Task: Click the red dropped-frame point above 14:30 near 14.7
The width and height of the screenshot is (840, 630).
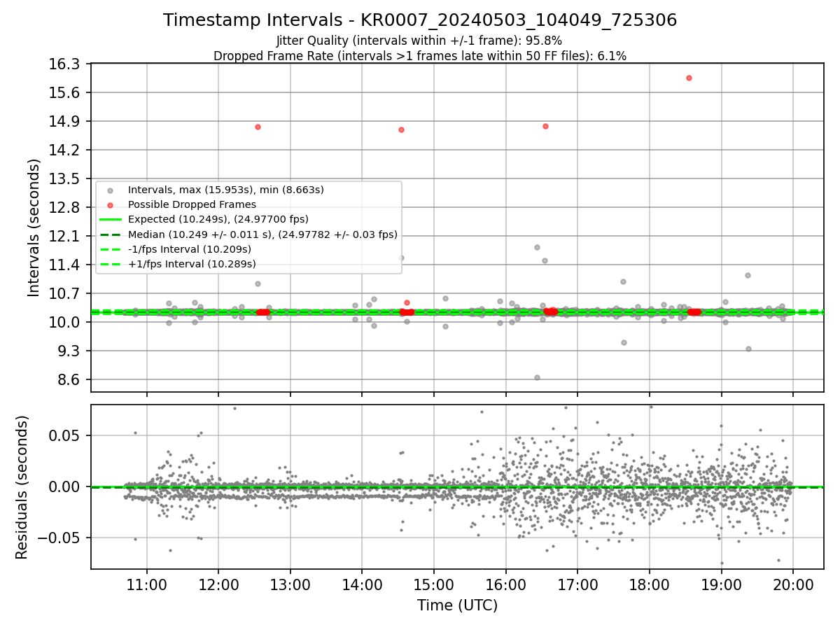Action: point(401,129)
